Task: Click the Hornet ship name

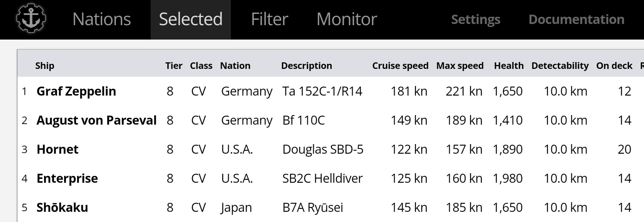Action: (57, 149)
